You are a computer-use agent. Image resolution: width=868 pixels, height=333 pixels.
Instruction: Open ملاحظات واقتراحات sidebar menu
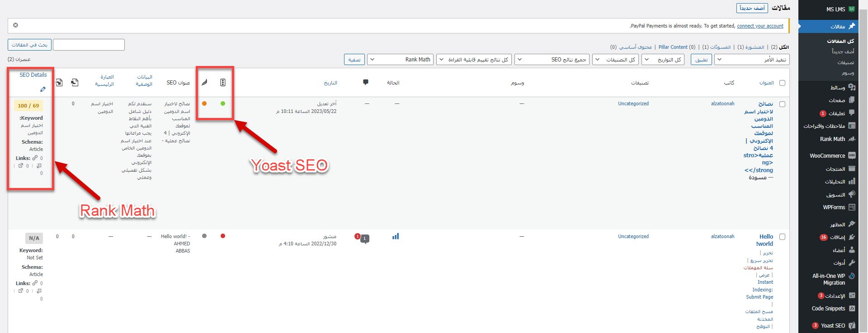(824, 126)
